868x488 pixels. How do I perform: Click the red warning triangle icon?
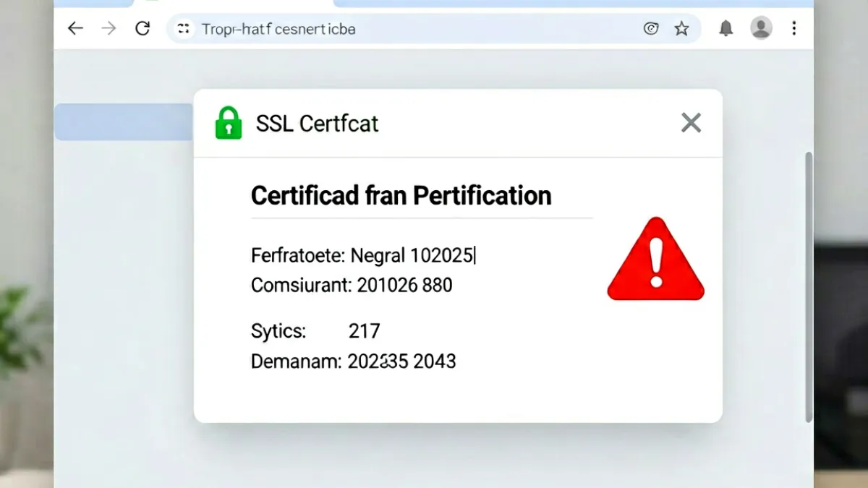(x=655, y=260)
